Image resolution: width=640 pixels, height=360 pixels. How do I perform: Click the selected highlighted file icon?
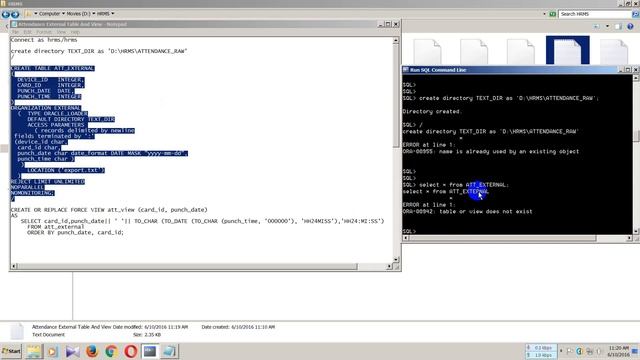click(x=568, y=50)
